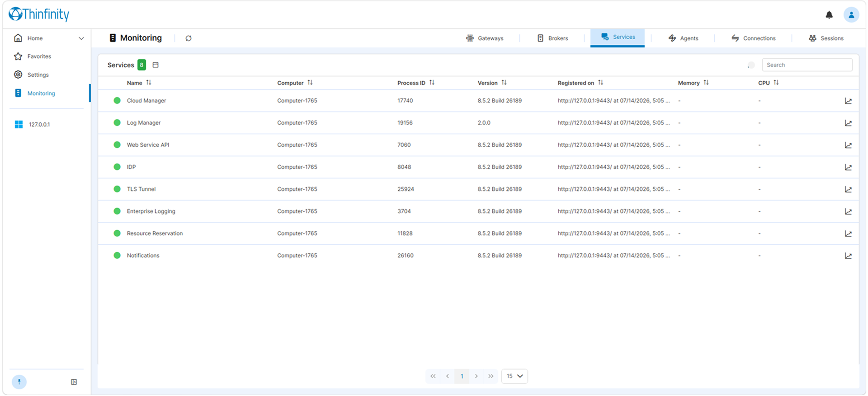Viewport: 868px width, 396px height.
Task: Open Favorites in the sidebar
Action: point(39,56)
